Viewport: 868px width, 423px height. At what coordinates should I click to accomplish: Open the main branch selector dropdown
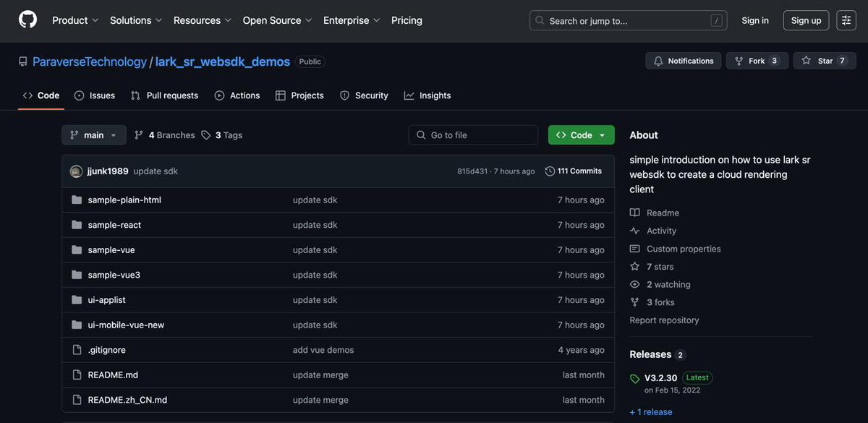(94, 134)
